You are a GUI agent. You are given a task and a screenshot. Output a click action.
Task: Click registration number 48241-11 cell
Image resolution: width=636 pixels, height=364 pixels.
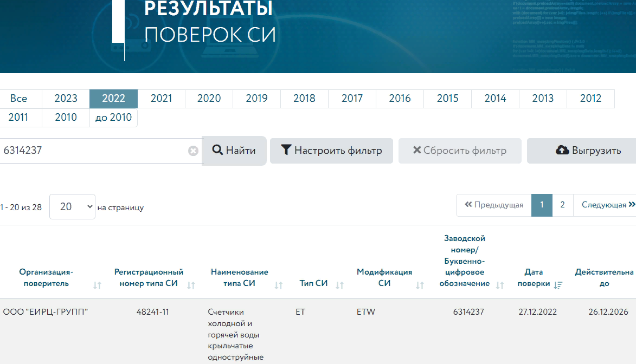pos(152,312)
